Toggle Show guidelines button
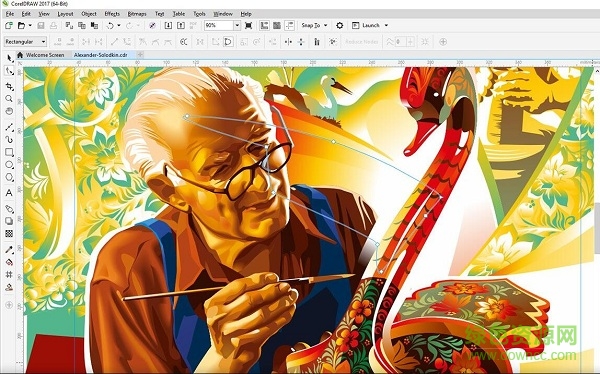The image size is (600, 374). pyautogui.click(x=290, y=25)
